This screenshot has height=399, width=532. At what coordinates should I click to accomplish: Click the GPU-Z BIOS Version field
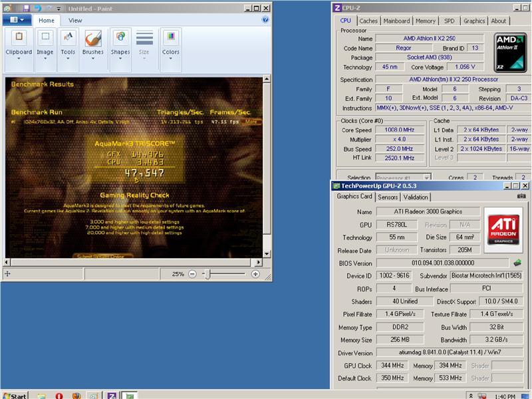442,263
